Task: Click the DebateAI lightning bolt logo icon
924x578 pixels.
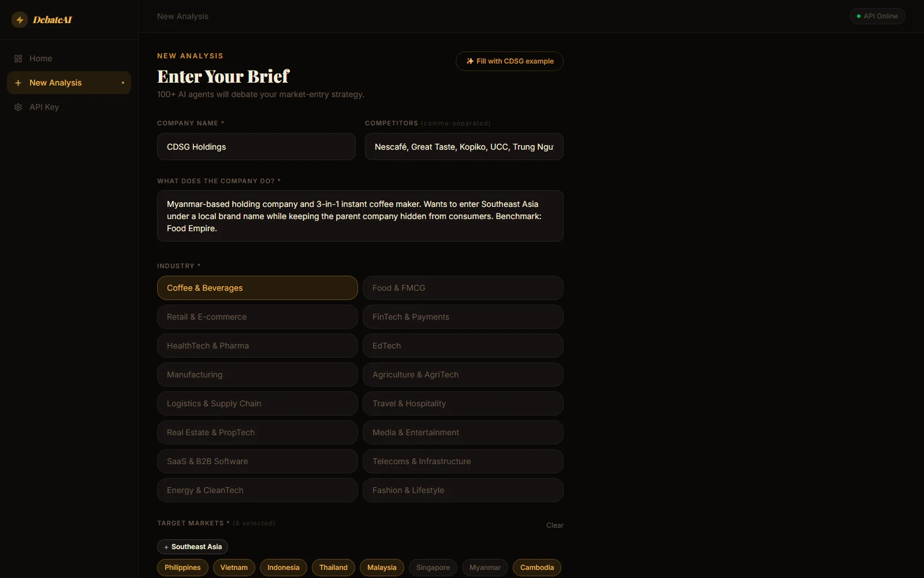Action: 20,20
